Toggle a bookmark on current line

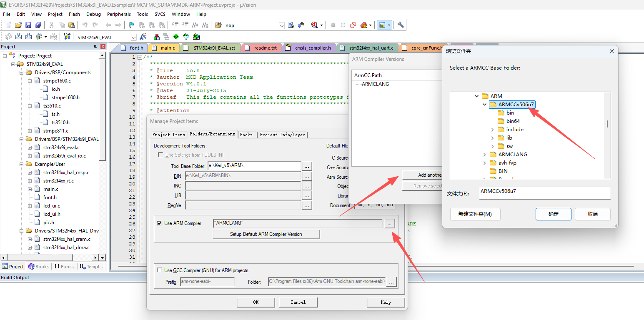[x=132, y=25]
